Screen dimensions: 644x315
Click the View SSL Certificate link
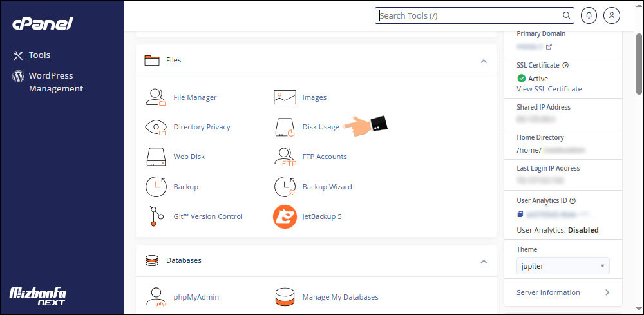pyautogui.click(x=549, y=89)
